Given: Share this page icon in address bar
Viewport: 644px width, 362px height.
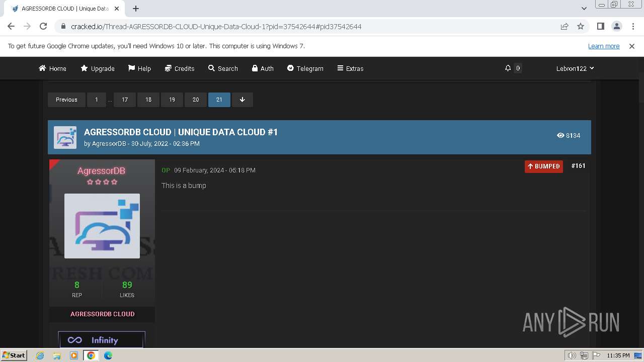Looking at the screenshot, I should click(565, 26).
